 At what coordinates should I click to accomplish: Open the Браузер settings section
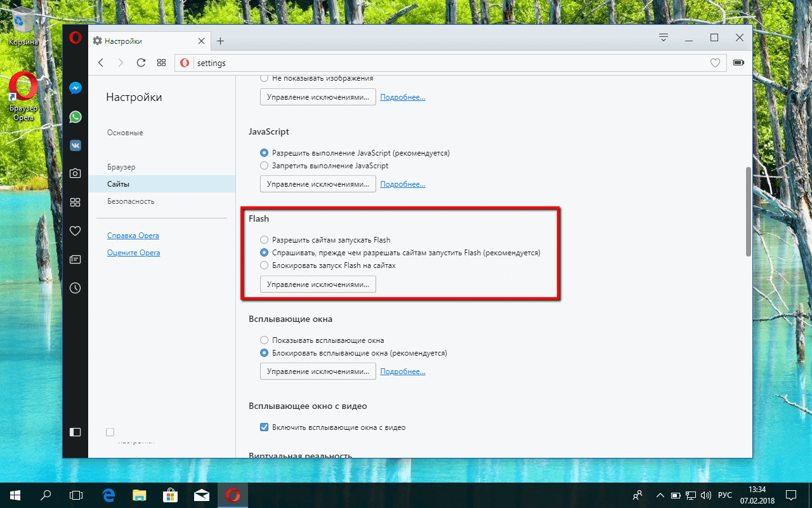pos(121,167)
